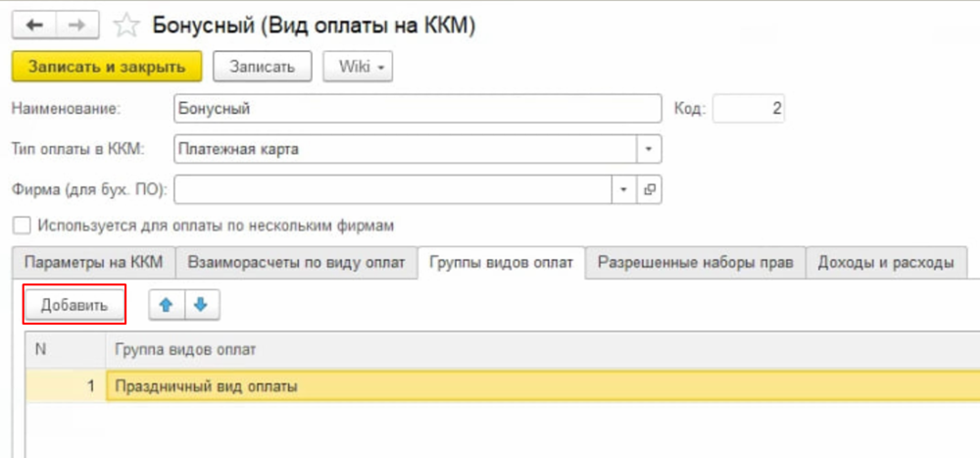The width and height of the screenshot is (980, 458).
Task: Move row down with blue arrow
Action: (x=201, y=305)
